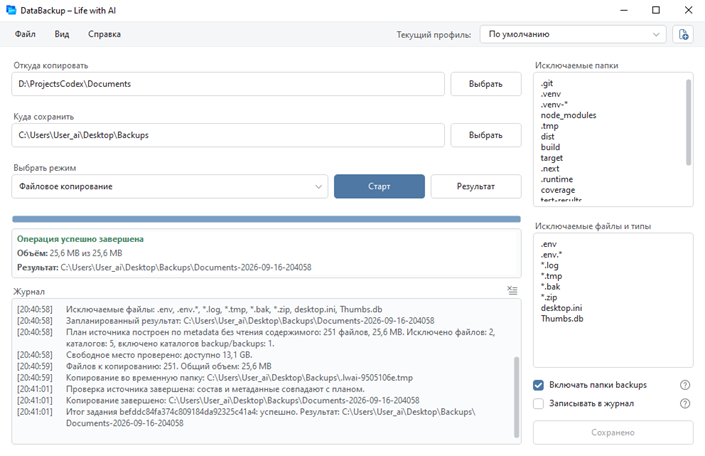
Task: Click the Сохранено button
Action: [613, 433]
